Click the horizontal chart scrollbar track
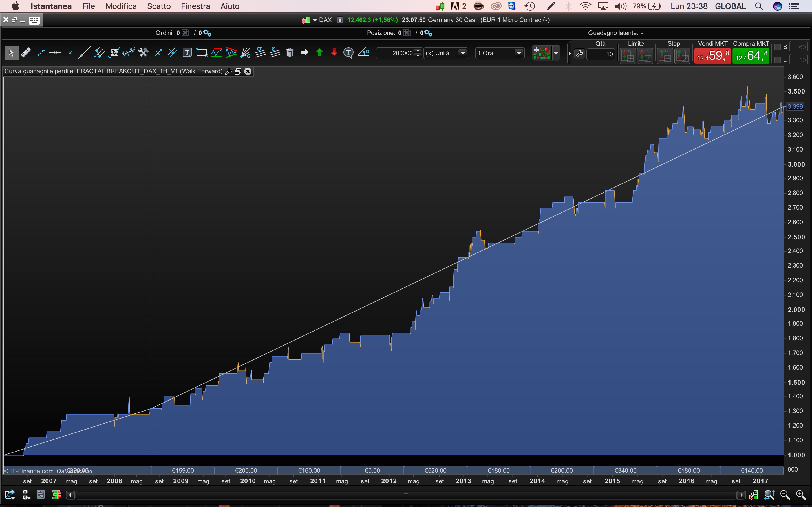Image resolution: width=812 pixels, height=507 pixels. pos(406,495)
